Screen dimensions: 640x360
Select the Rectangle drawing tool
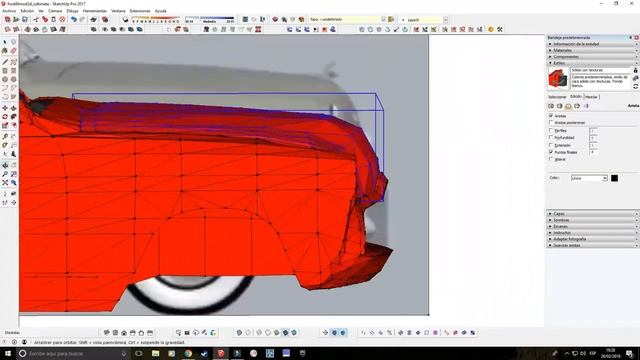coord(5,71)
